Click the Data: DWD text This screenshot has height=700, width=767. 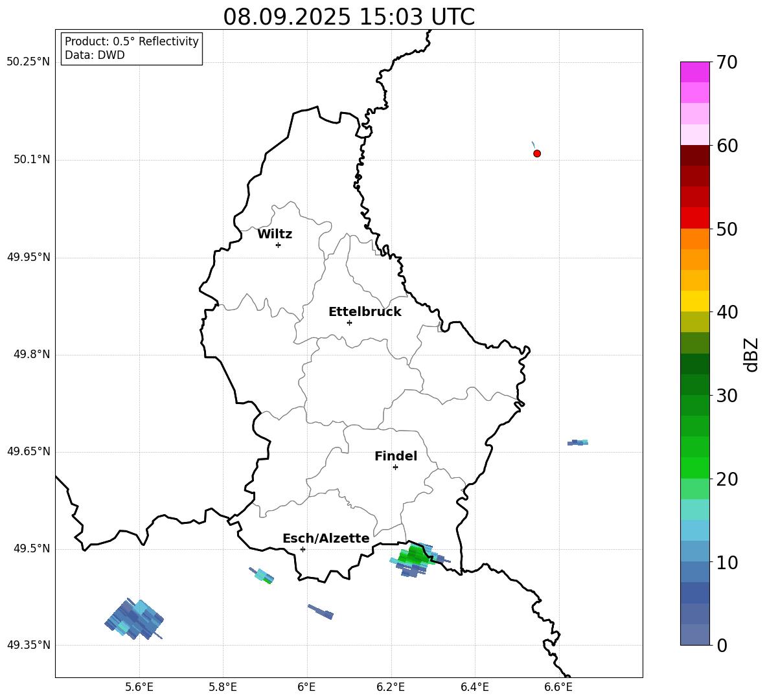point(95,55)
